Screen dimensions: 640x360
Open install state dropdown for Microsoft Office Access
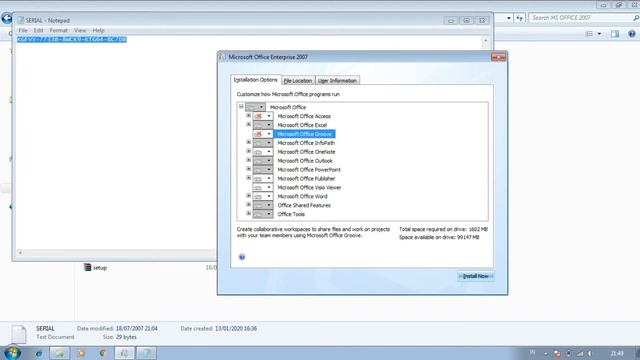(x=263, y=116)
